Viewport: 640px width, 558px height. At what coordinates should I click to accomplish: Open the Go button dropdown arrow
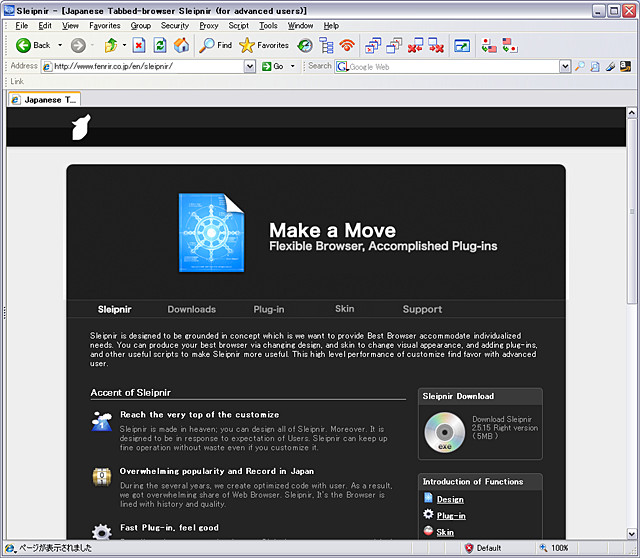click(293, 66)
